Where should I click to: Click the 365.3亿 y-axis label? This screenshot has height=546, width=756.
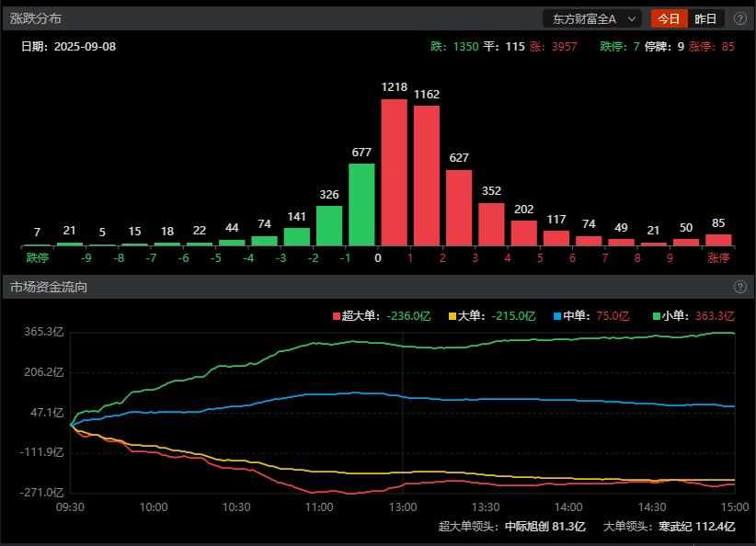tap(44, 332)
